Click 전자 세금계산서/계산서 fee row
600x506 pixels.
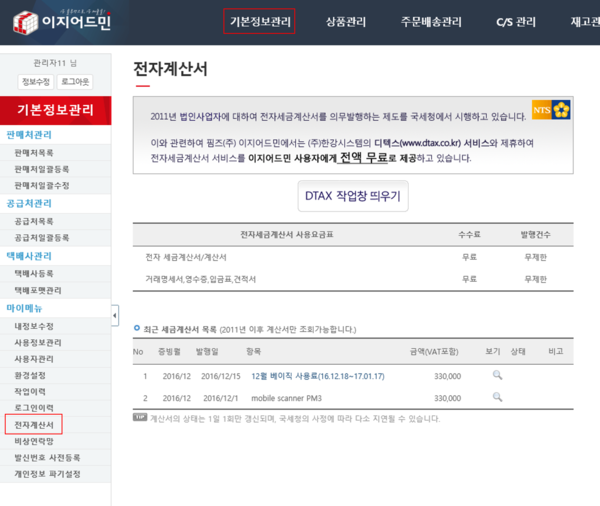353,257
